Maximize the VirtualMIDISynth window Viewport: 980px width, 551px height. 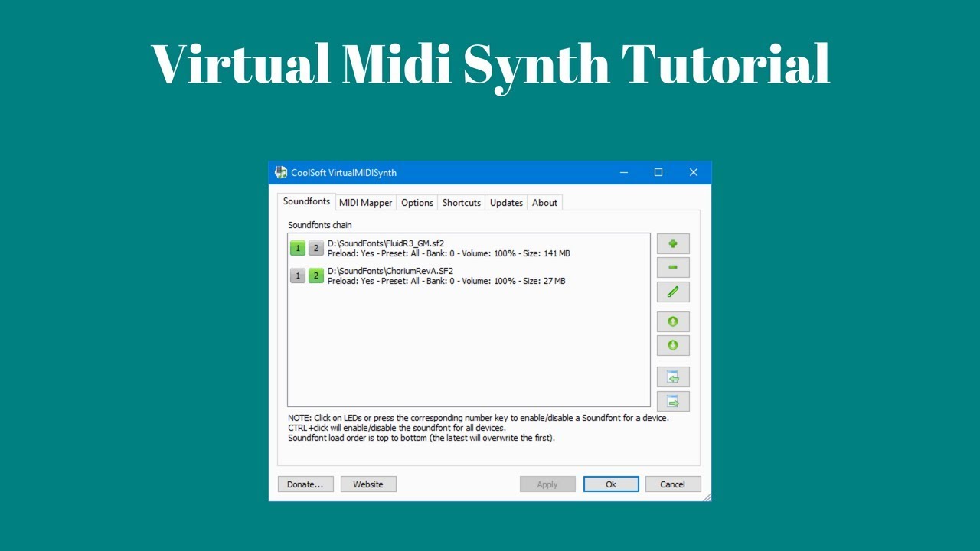pos(658,173)
